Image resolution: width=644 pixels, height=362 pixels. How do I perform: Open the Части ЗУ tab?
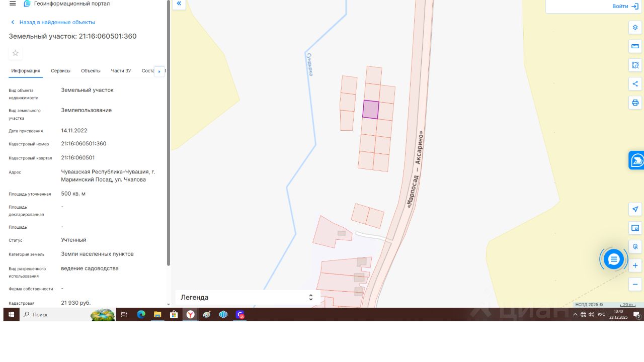[x=121, y=71]
